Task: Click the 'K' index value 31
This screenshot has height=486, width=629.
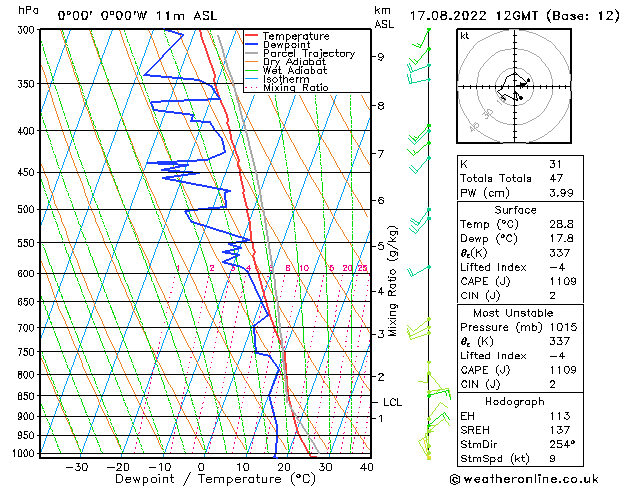Action: 556,164
